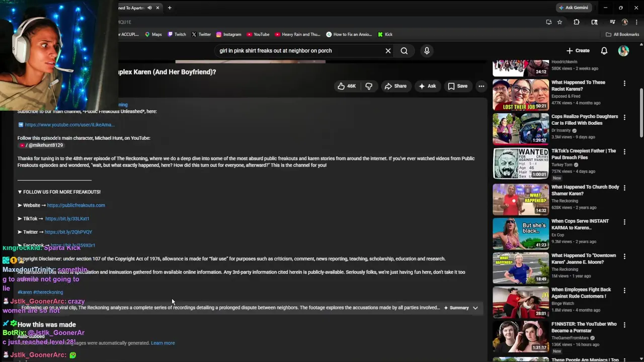Play Cops Realize Psycho Daughters thumbnail
Viewport: 644px width, 362px height.
click(x=521, y=129)
